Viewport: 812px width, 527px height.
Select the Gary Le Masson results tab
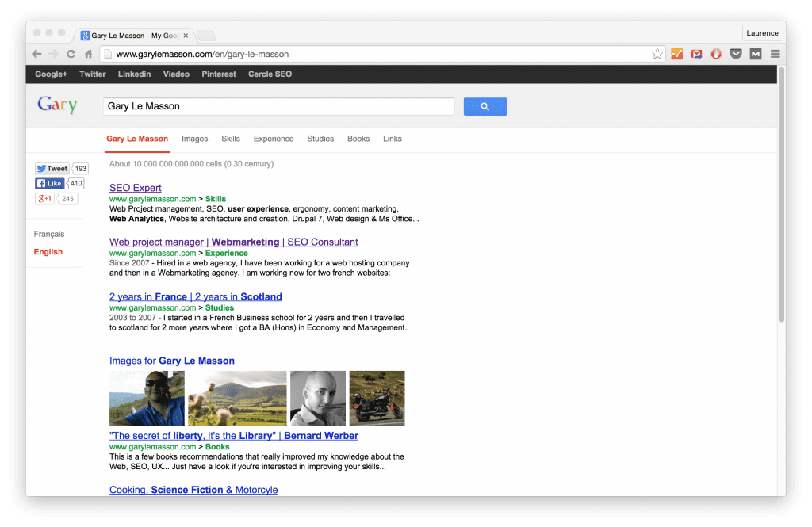click(x=137, y=139)
